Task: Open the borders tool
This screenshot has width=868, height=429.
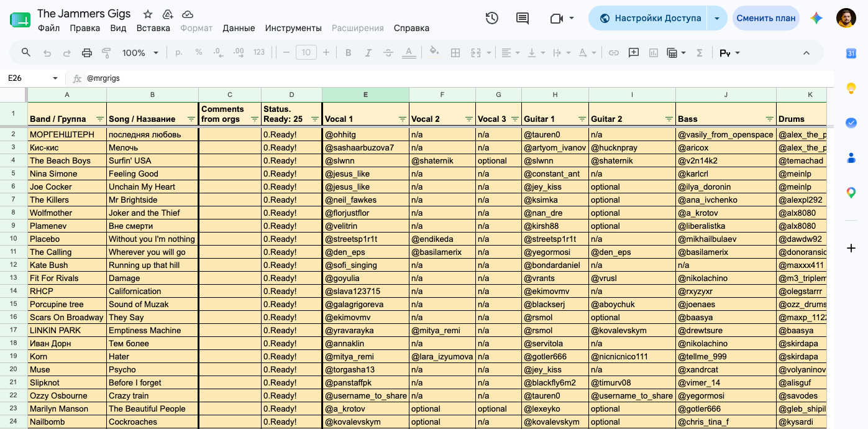Action: click(x=455, y=53)
